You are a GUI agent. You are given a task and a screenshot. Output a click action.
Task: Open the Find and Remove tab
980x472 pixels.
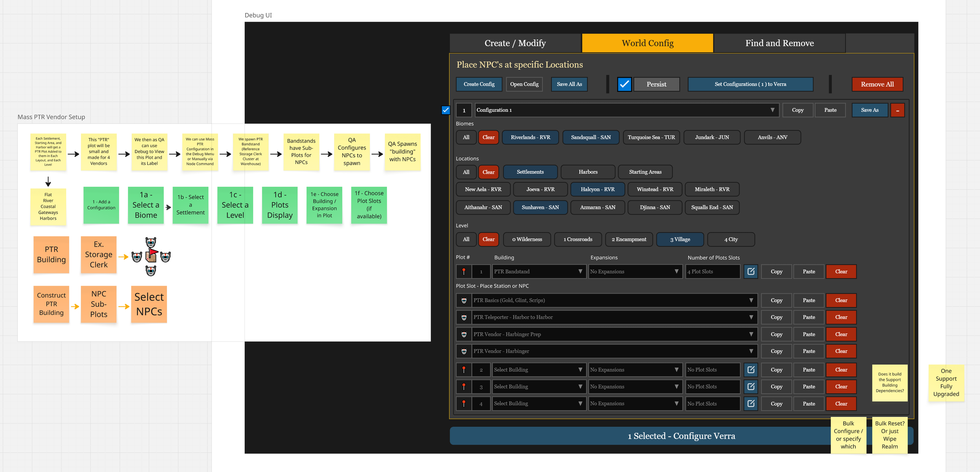tap(779, 43)
